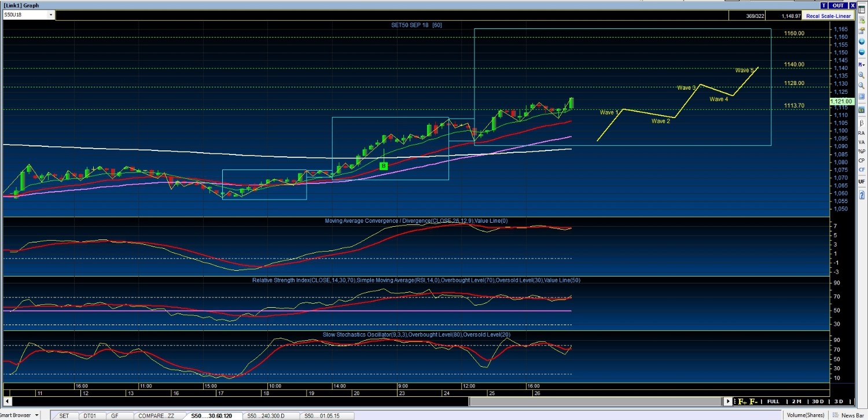
Task: Click the SET50 SEP 18 [60] chart title
Action: click(417, 25)
